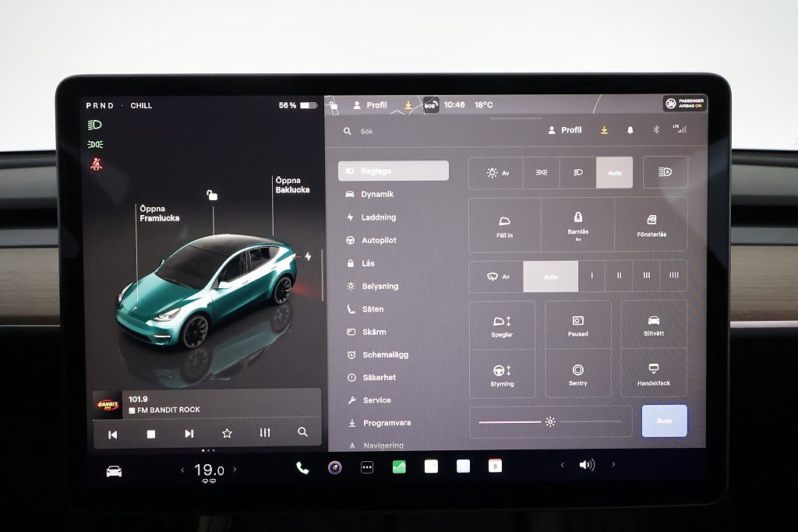Start Biltvätt car wash mode
The width and height of the screenshot is (798, 532).
pyautogui.click(x=654, y=325)
